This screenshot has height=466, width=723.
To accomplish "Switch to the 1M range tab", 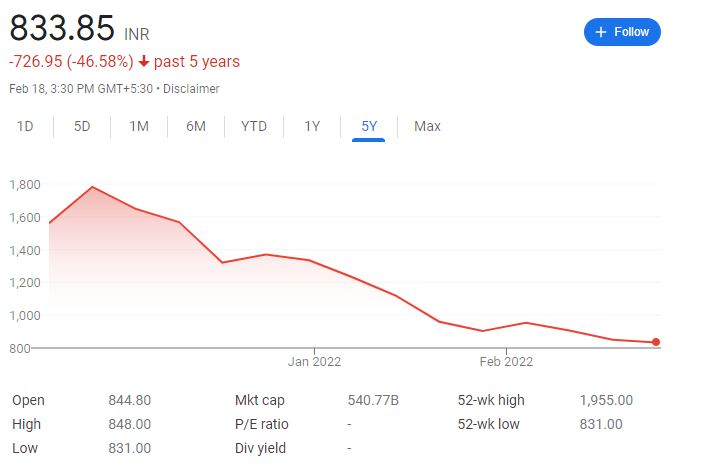I will [x=139, y=126].
